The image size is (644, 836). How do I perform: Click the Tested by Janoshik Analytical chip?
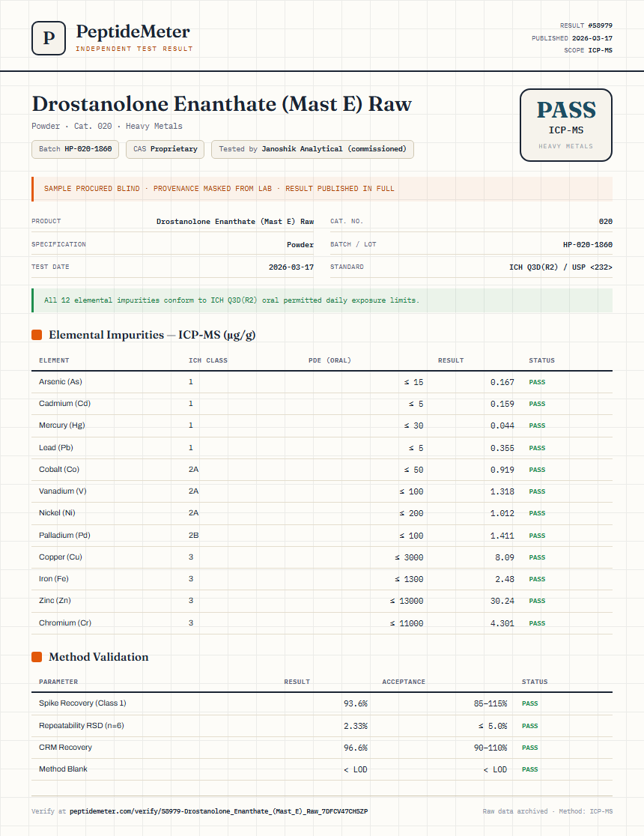coord(312,149)
